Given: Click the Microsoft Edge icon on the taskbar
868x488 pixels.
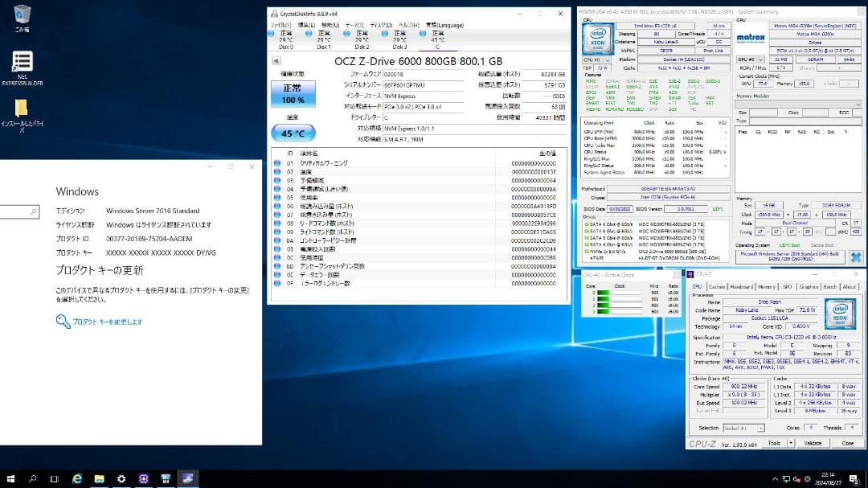Looking at the screenshot, I should (78, 479).
